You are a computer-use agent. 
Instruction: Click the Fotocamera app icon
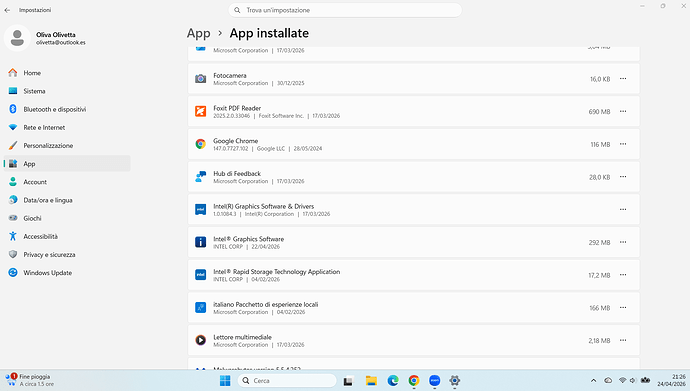pyautogui.click(x=201, y=79)
